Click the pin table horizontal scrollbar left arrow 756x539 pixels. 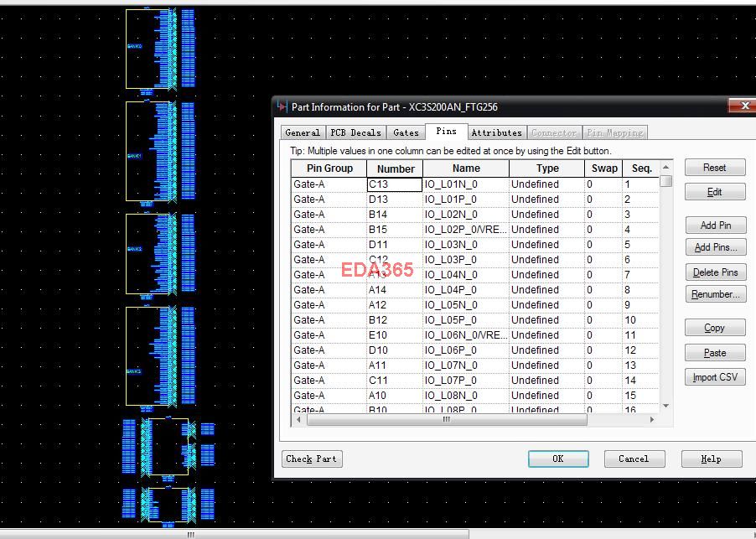[x=298, y=420]
